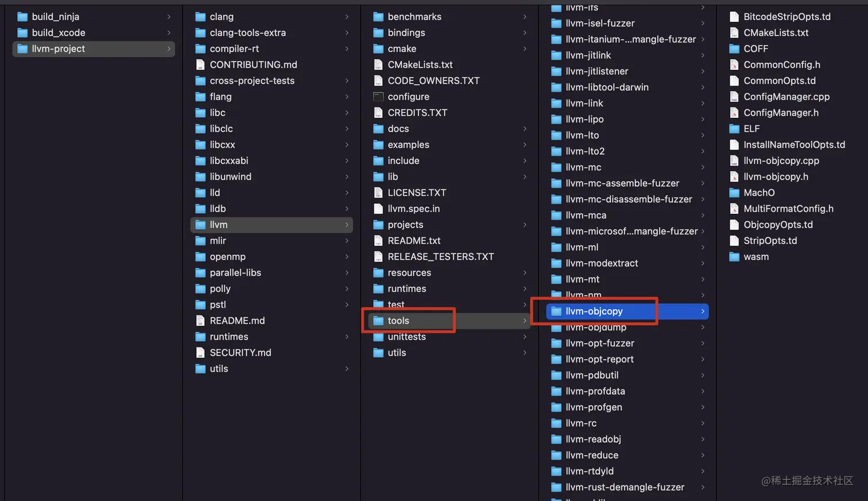
Task: Click the LICENSE.TXT file icon
Action: click(x=378, y=192)
